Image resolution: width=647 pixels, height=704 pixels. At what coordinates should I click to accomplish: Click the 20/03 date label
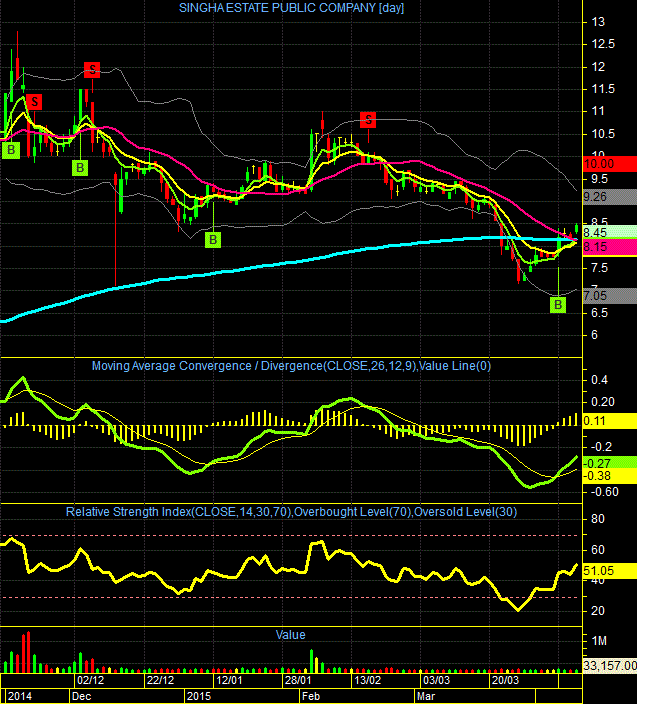506,680
